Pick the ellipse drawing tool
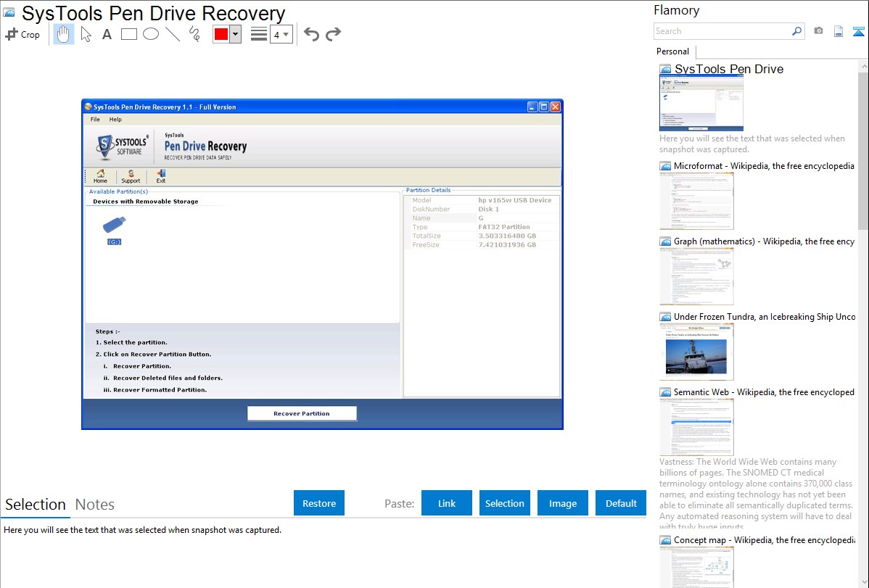The image size is (869, 588). click(x=151, y=34)
